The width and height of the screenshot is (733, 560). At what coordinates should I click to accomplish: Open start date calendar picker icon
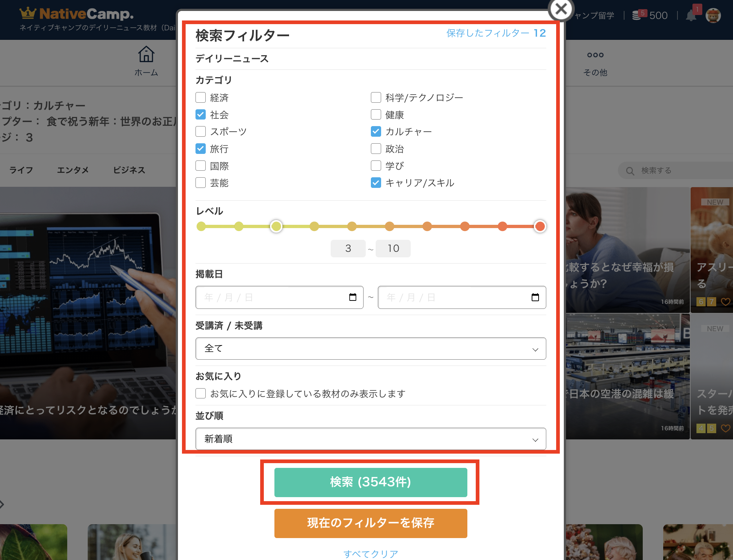(353, 297)
